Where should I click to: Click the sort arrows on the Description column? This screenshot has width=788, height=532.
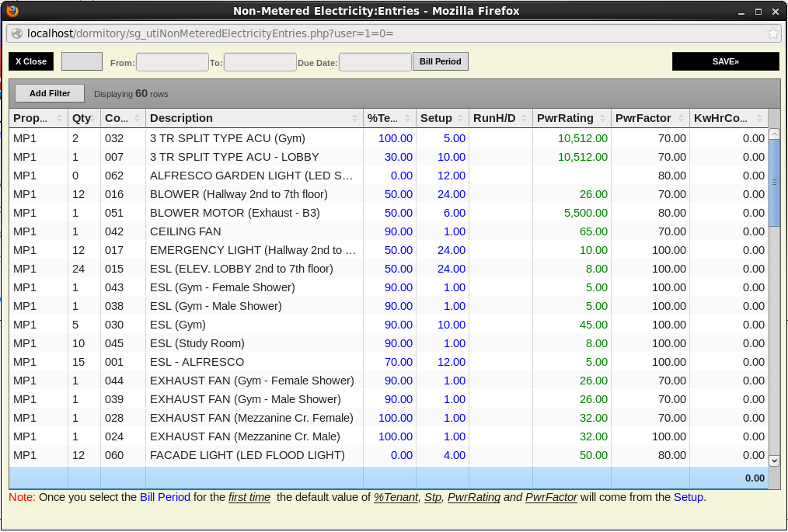pos(355,119)
